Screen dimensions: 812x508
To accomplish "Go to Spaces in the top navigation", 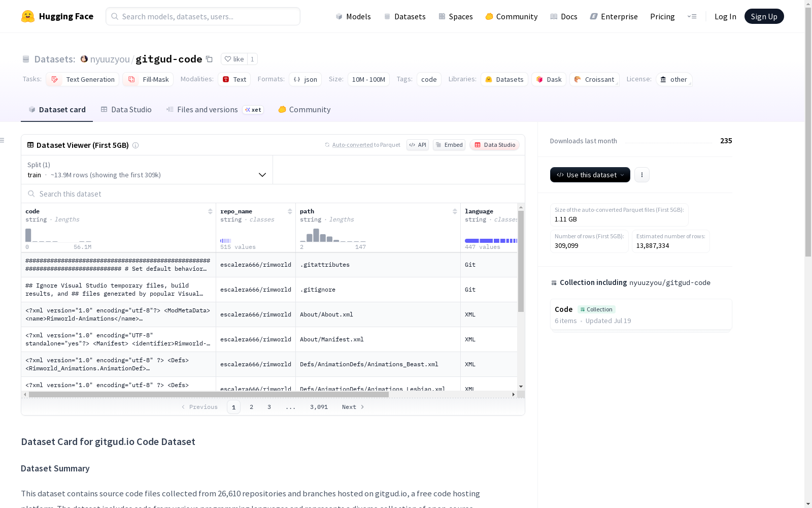I will tap(456, 16).
